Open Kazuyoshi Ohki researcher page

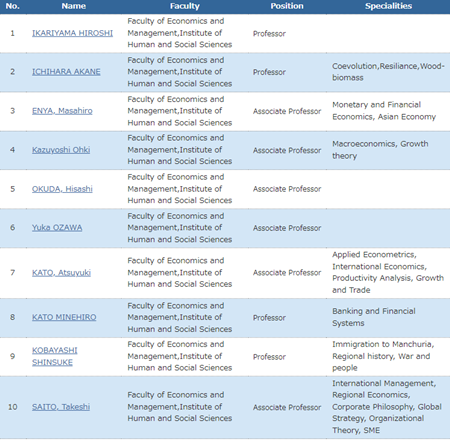61,150
